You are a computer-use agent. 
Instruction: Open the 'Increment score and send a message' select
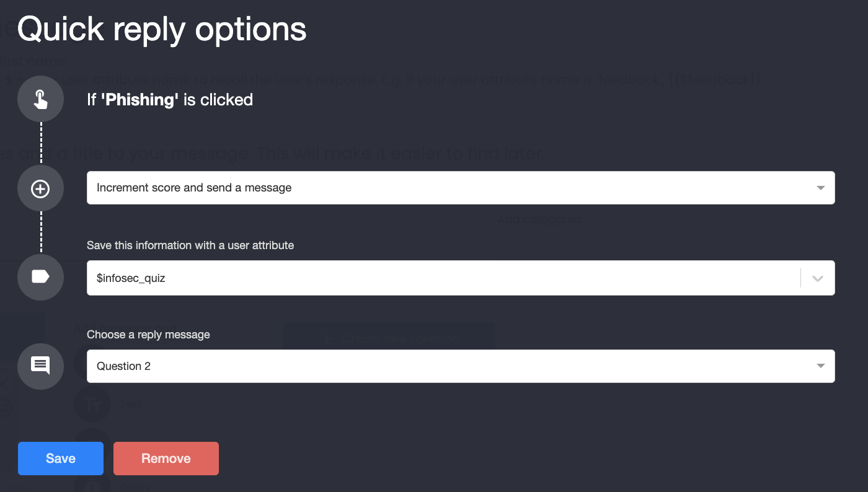(461, 188)
